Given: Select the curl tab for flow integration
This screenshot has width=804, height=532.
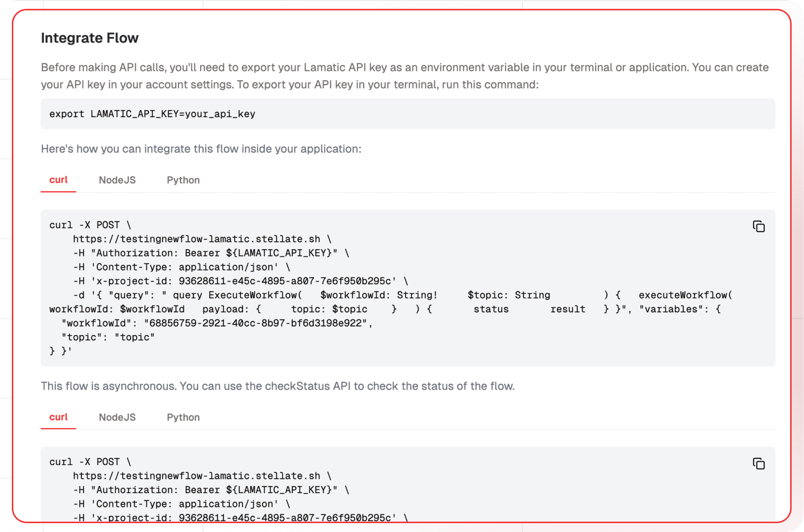Looking at the screenshot, I should pyautogui.click(x=58, y=180).
